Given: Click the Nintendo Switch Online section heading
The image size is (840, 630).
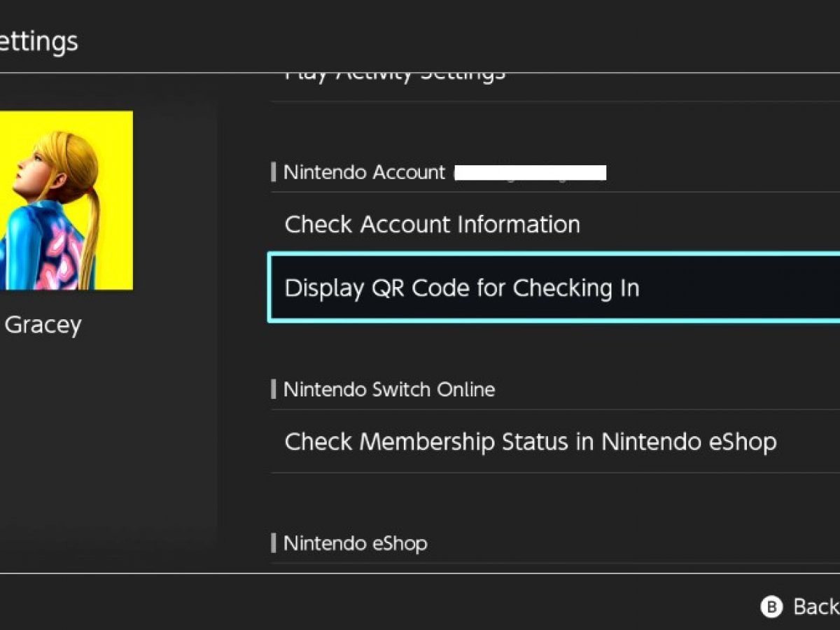Looking at the screenshot, I should point(388,389).
